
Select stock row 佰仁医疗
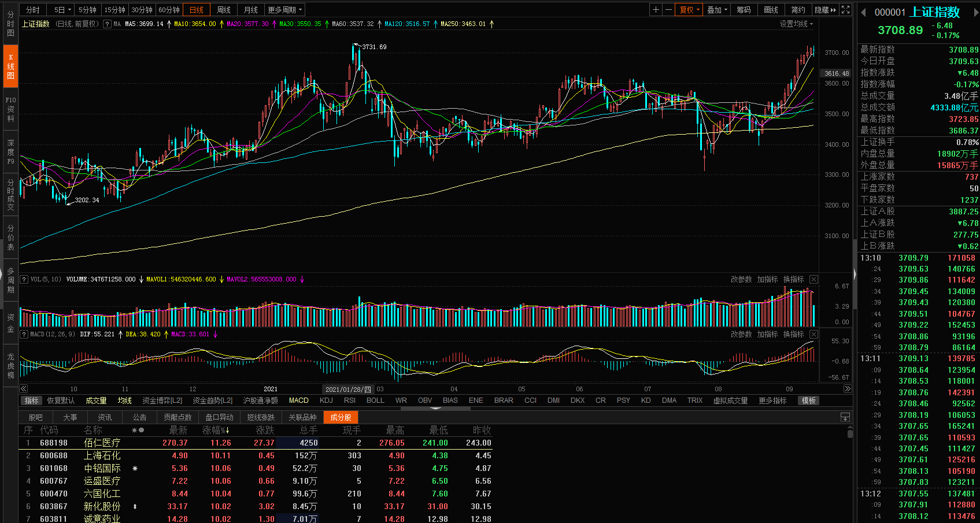256,443
